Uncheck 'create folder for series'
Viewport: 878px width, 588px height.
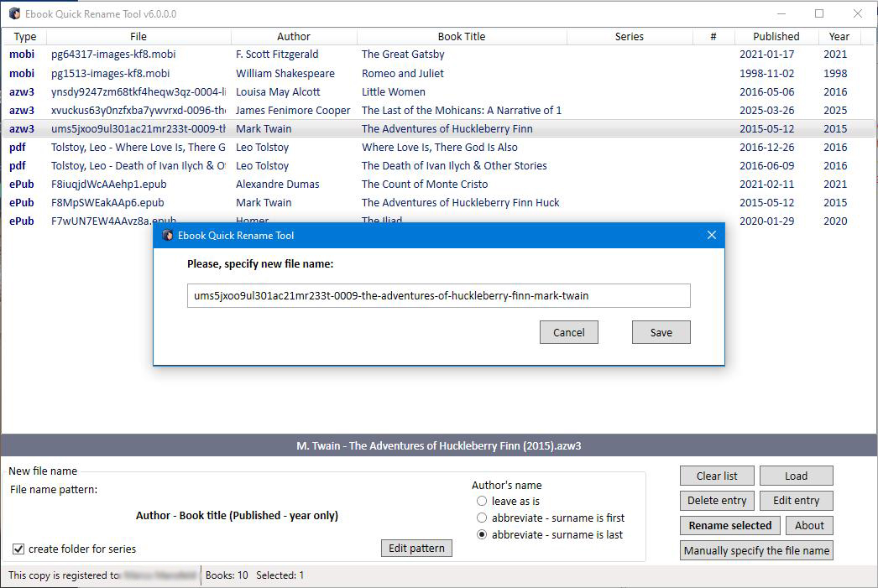coord(18,548)
